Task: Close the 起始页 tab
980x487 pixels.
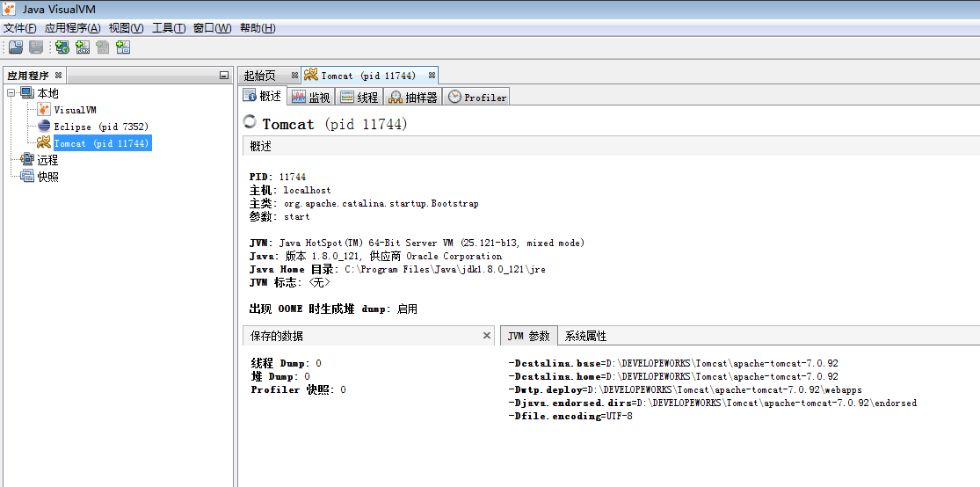Action: point(294,76)
